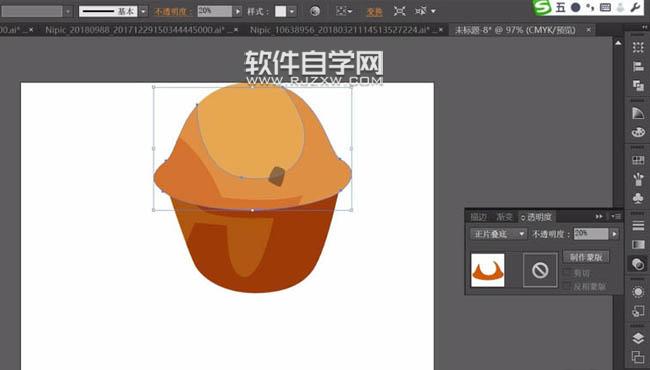The height and width of the screenshot is (370, 650).
Task: Open Sogou settings wrench icon
Action: [635, 7]
